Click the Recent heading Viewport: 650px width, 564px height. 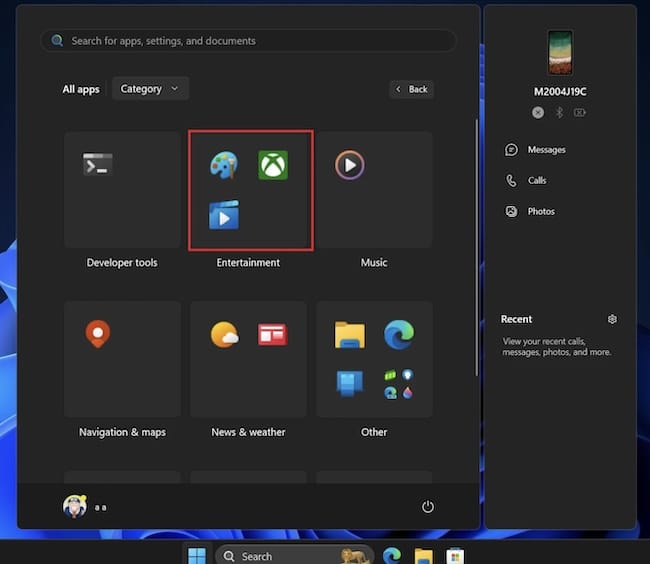pos(516,319)
